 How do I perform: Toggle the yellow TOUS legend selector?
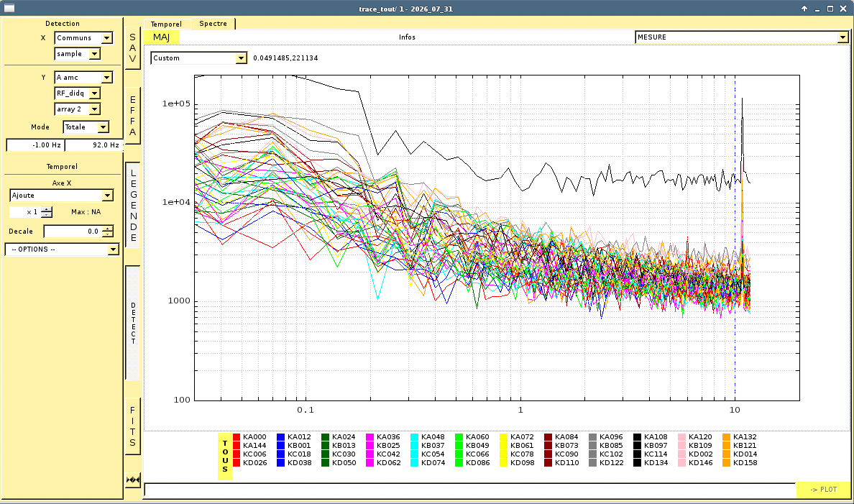pyautogui.click(x=225, y=457)
